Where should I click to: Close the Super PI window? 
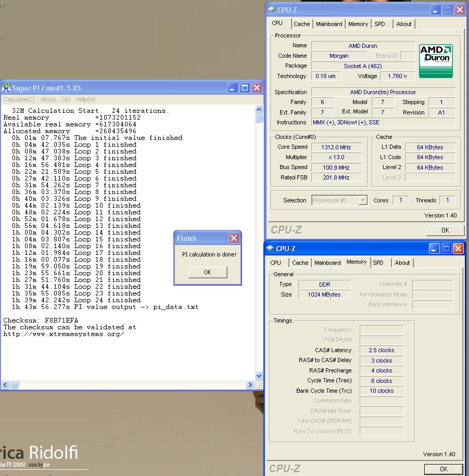[257, 88]
